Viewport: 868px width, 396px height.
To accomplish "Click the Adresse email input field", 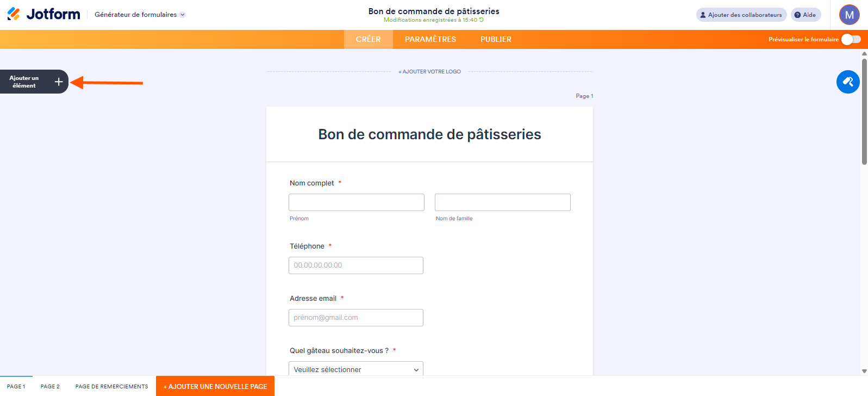I will [x=356, y=318].
